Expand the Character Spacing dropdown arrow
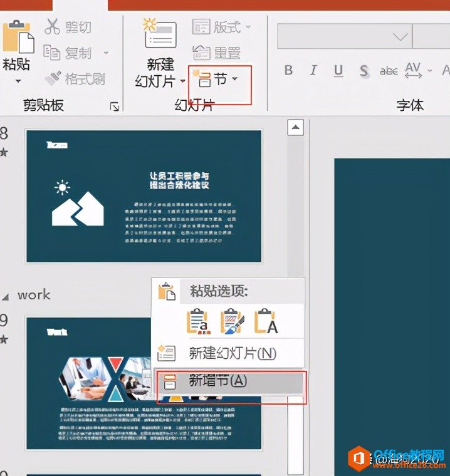Viewport: 450px width, 476px height. (x=430, y=71)
